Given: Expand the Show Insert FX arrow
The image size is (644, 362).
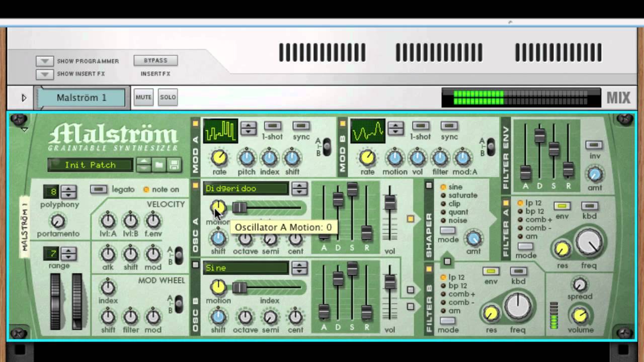Looking at the screenshot, I should pyautogui.click(x=45, y=74).
